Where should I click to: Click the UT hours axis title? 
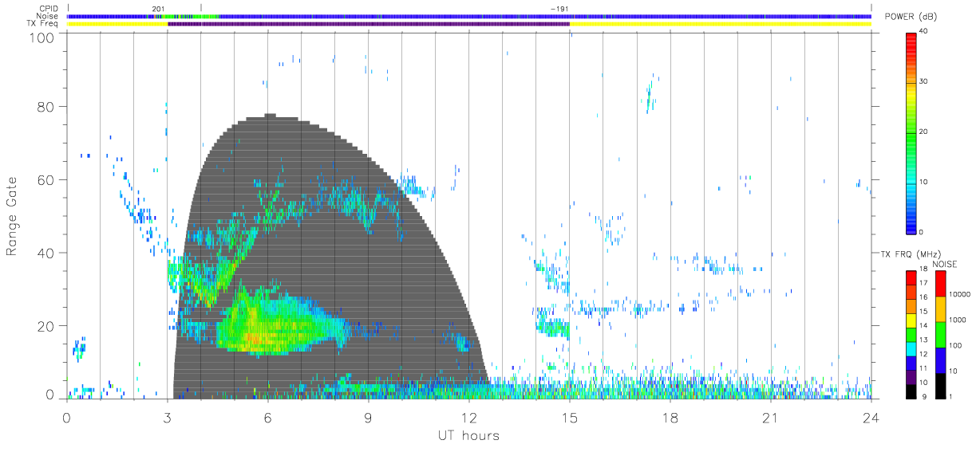pyautogui.click(x=468, y=436)
